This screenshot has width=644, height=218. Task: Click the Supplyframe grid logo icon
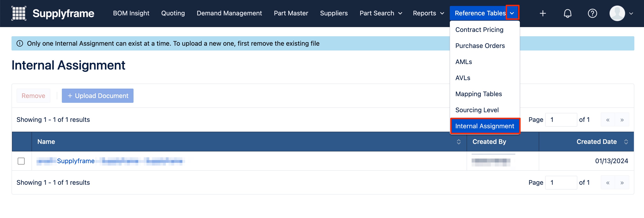click(19, 13)
